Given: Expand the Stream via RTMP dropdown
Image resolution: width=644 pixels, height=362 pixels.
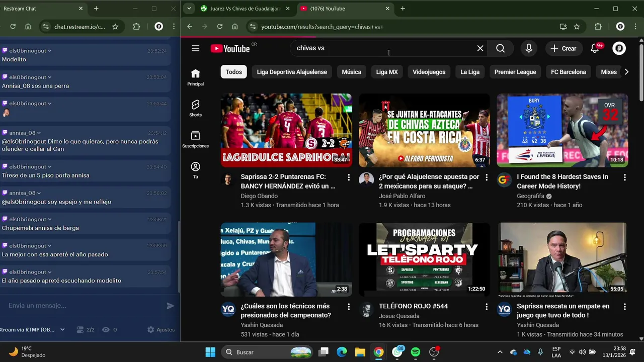Looking at the screenshot, I should coord(62,330).
